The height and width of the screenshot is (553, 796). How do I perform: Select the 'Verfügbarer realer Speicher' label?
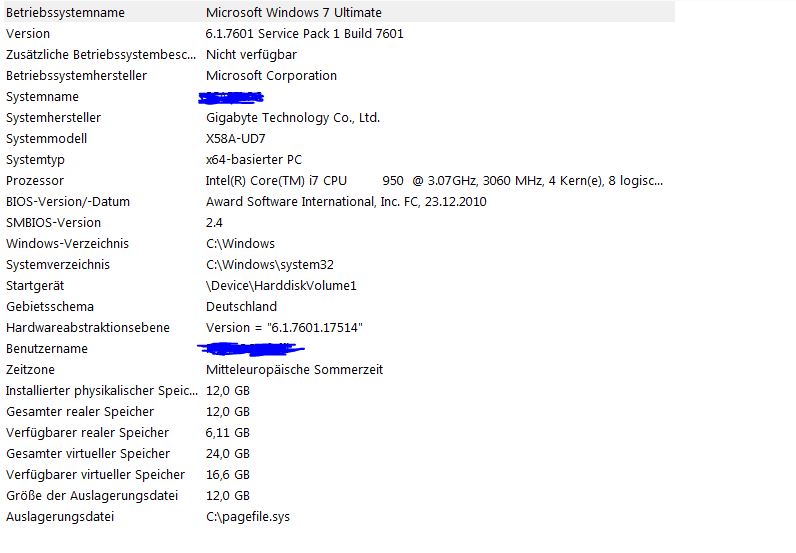point(87,433)
